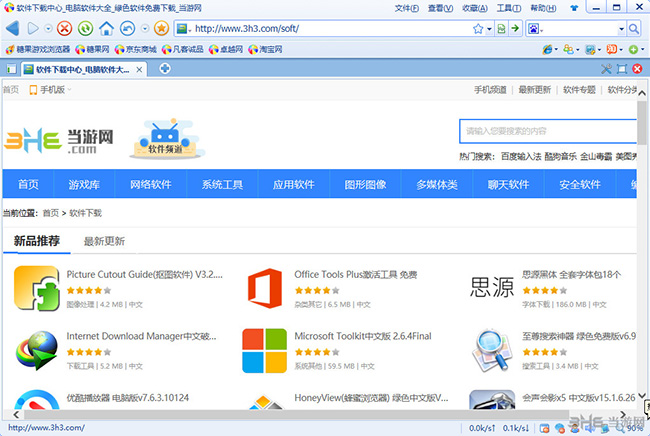Click the green go arrow in address bar
650x436 pixels.
click(x=515, y=28)
